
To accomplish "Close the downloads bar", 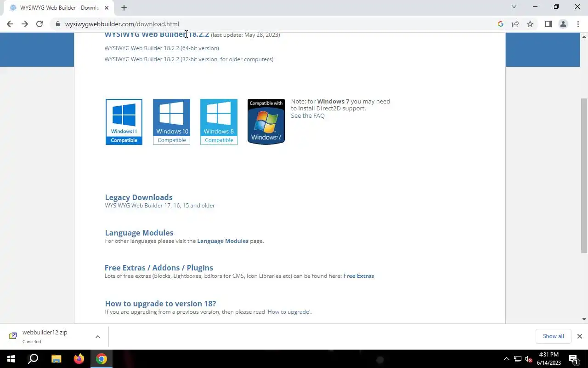I will [580, 336].
